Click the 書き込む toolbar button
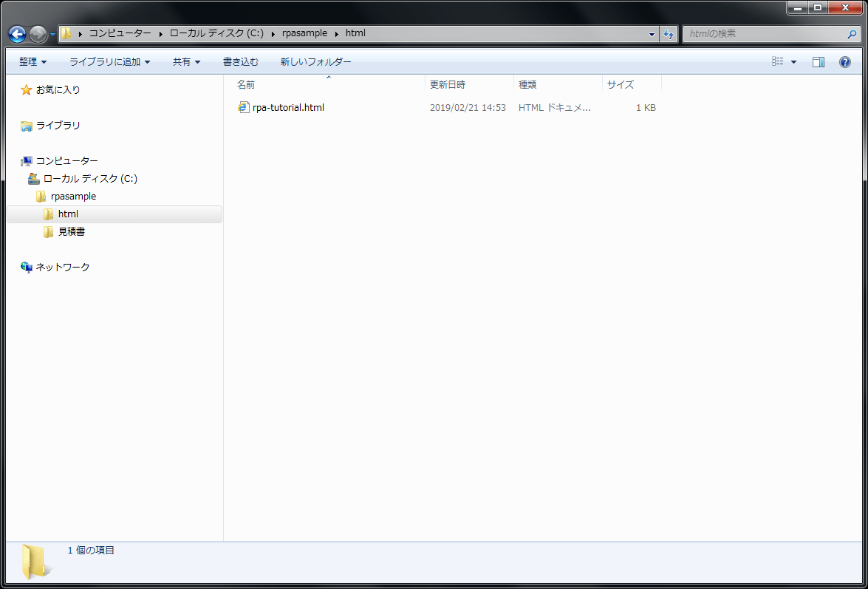The height and width of the screenshot is (589, 868). click(241, 62)
